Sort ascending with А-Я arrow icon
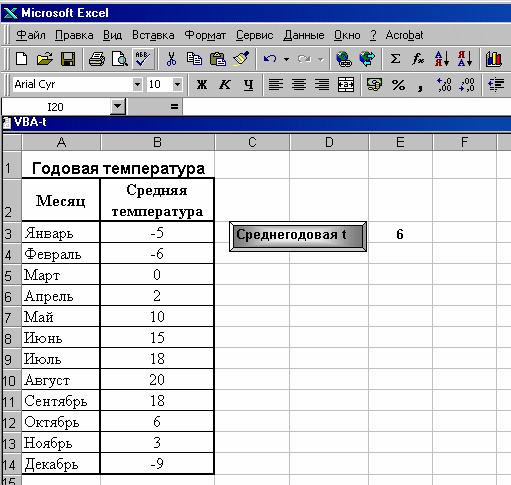511x485 pixels. [442, 59]
